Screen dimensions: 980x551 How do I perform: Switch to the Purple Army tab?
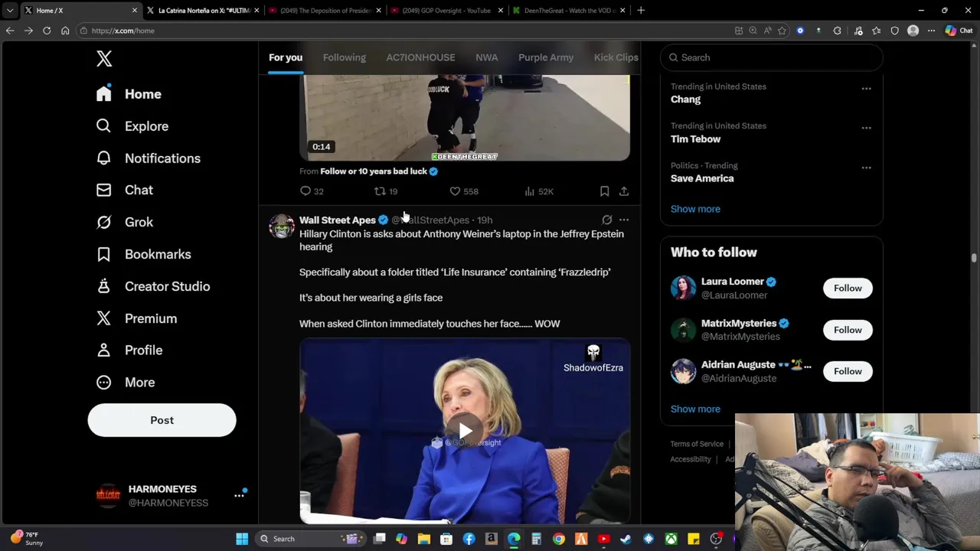pos(546,57)
